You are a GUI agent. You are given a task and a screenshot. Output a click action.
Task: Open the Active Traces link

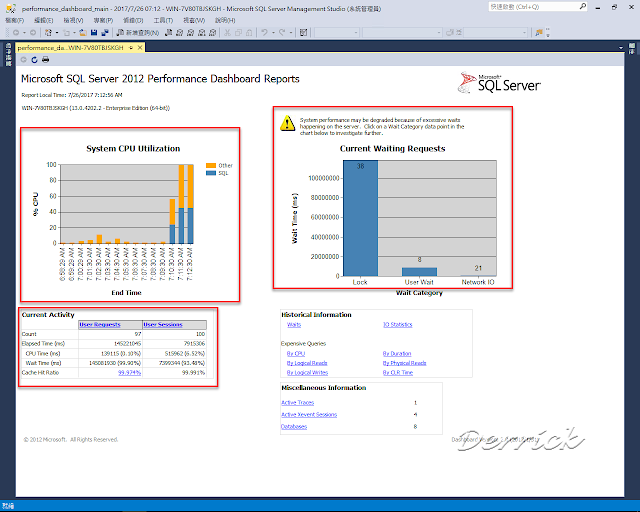(298, 403)
